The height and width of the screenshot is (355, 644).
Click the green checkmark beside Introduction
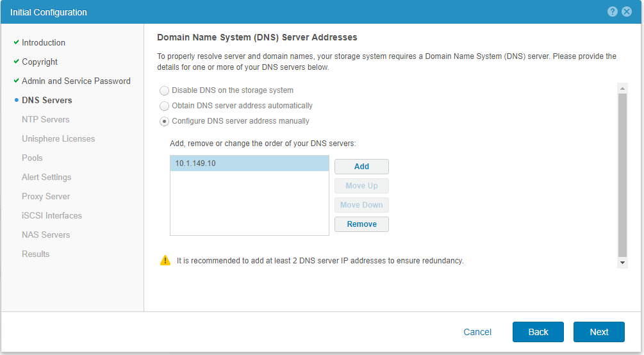(16, 43)
